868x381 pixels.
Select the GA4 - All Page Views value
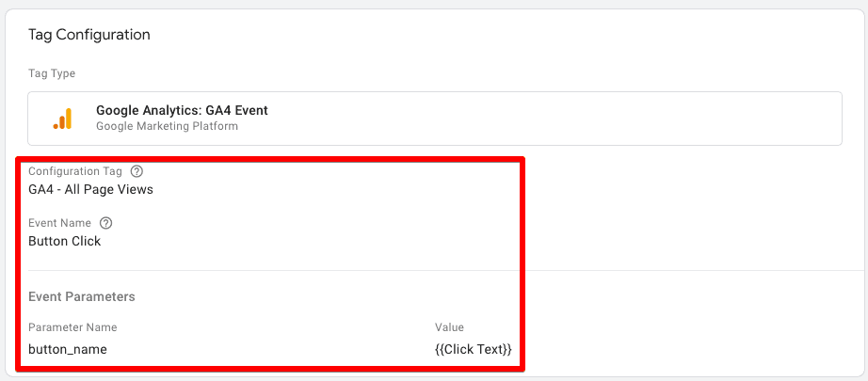pos(90,190)
